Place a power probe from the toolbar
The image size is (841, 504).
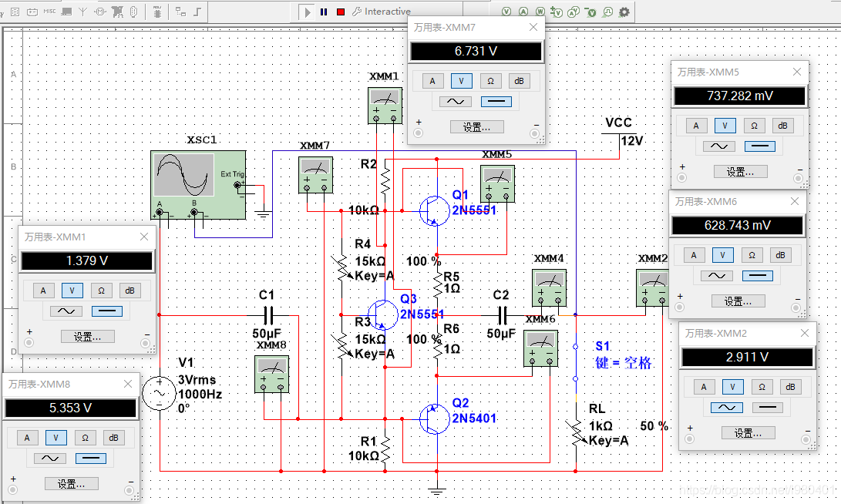point(540,12)
